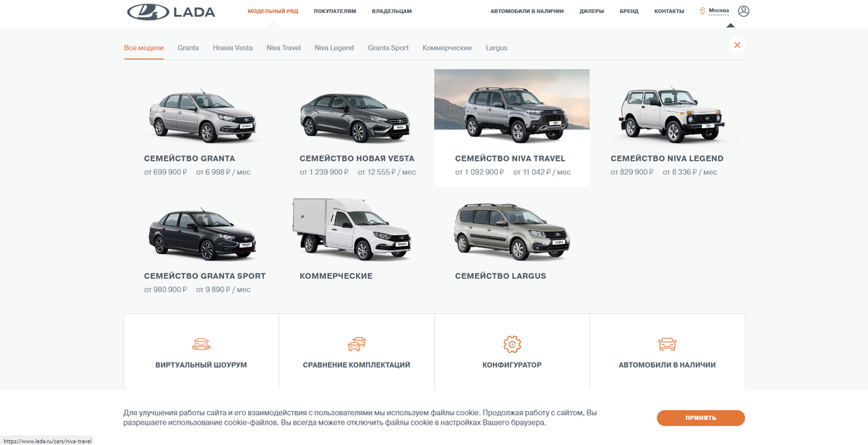This screenshot has width=868, height=445.
Task: Open the configurator gear icon
Action: [x=512, y=344]
